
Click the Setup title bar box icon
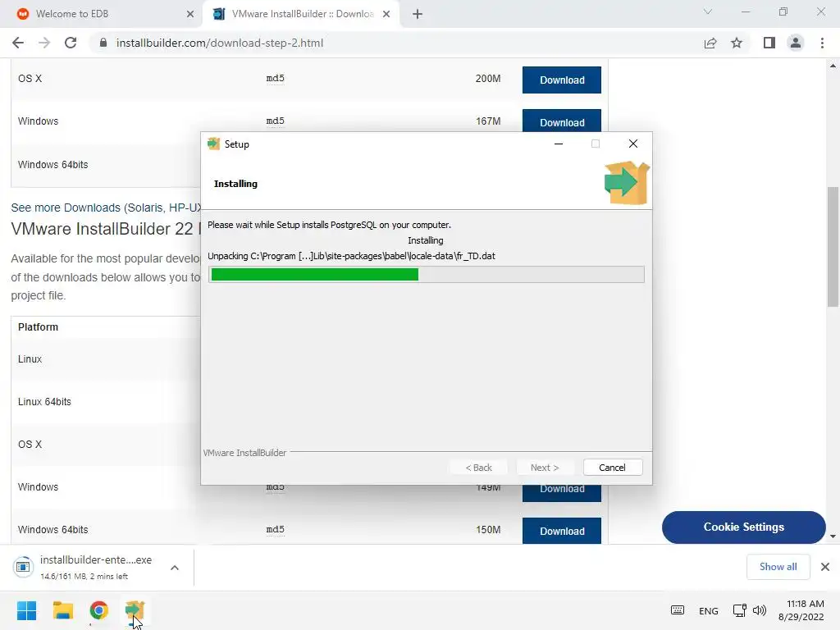(x=214, y=144)
